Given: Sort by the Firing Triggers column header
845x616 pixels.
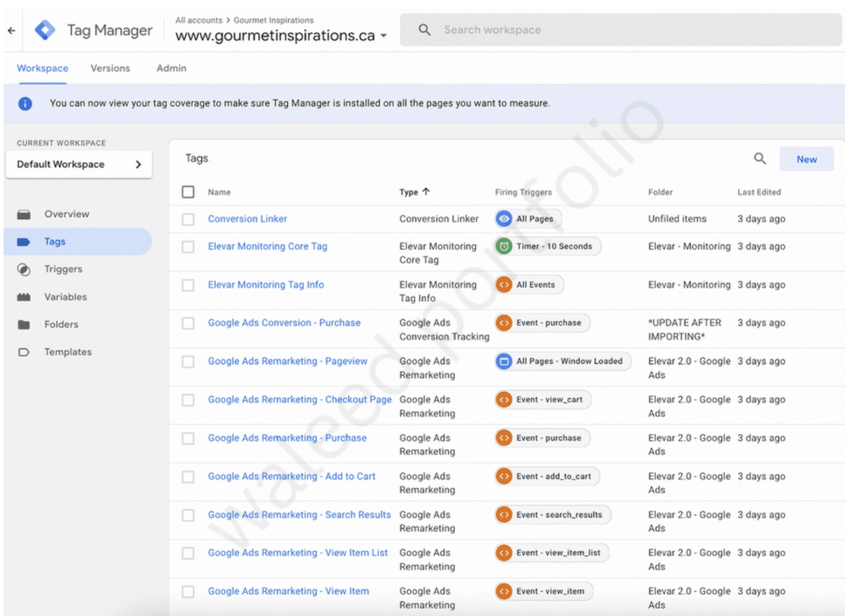Looking at the screenshot, I should [x=523, y=192].
